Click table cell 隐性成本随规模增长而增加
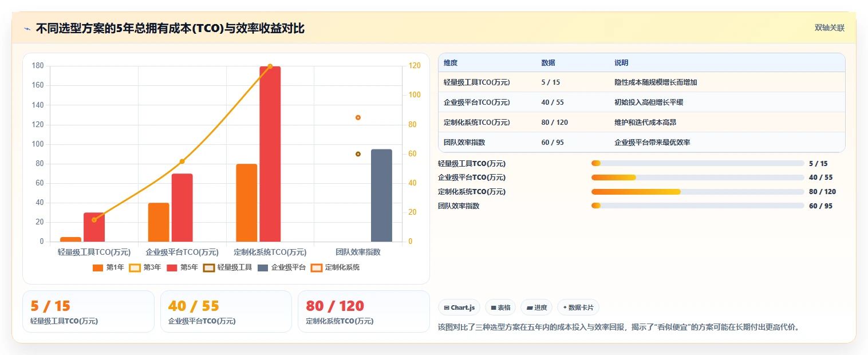Image resolution: width=868 pixels, height=355 pixels. pos(656,82)
